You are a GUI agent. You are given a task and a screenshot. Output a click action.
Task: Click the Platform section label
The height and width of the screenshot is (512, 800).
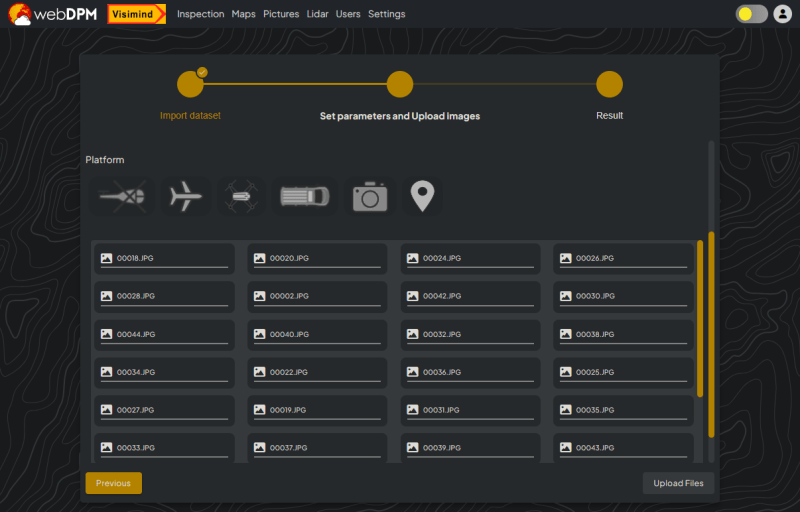[x=105, y=160]
